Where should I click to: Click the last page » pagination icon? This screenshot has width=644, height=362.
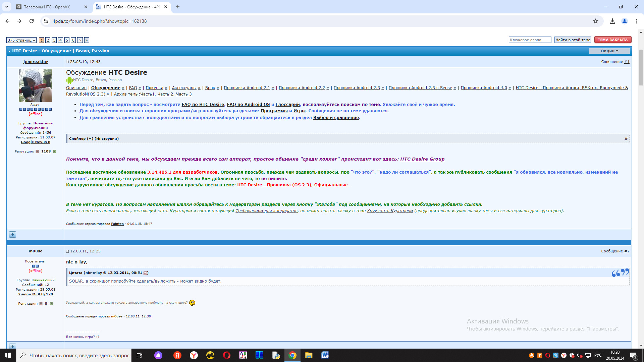coord(87,40)
